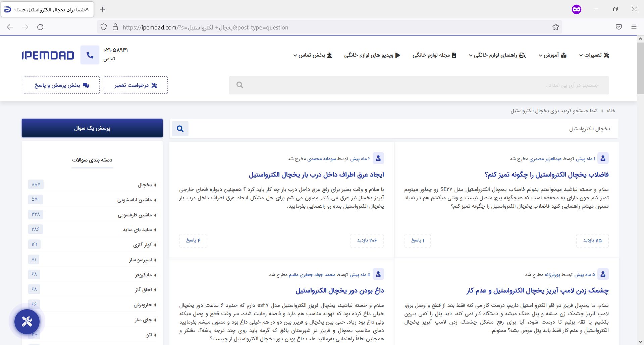
Task: Close the current browser tab
Action: [87, 9]
